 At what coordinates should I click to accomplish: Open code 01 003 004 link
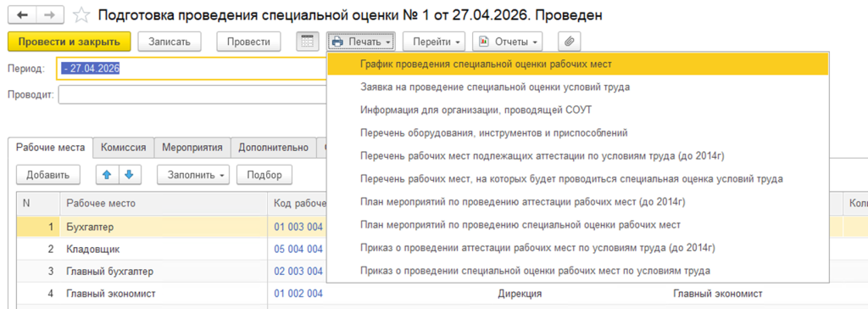[x=298, y=227]
